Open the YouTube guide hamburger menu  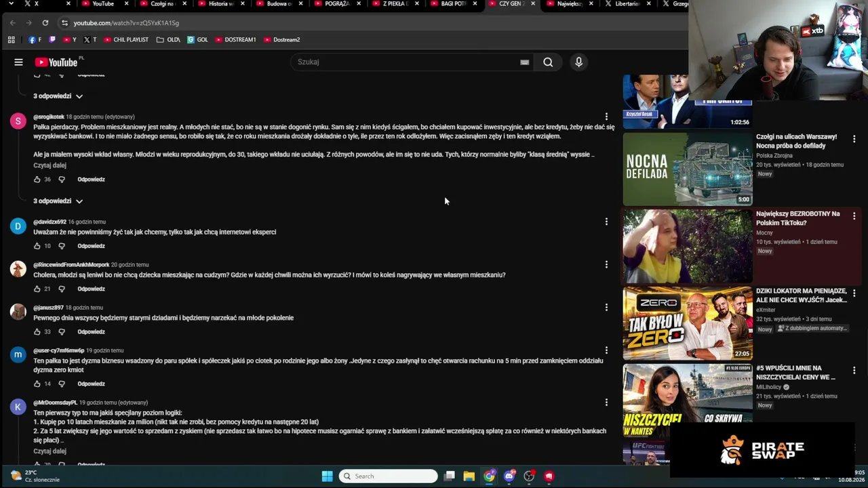18,62
